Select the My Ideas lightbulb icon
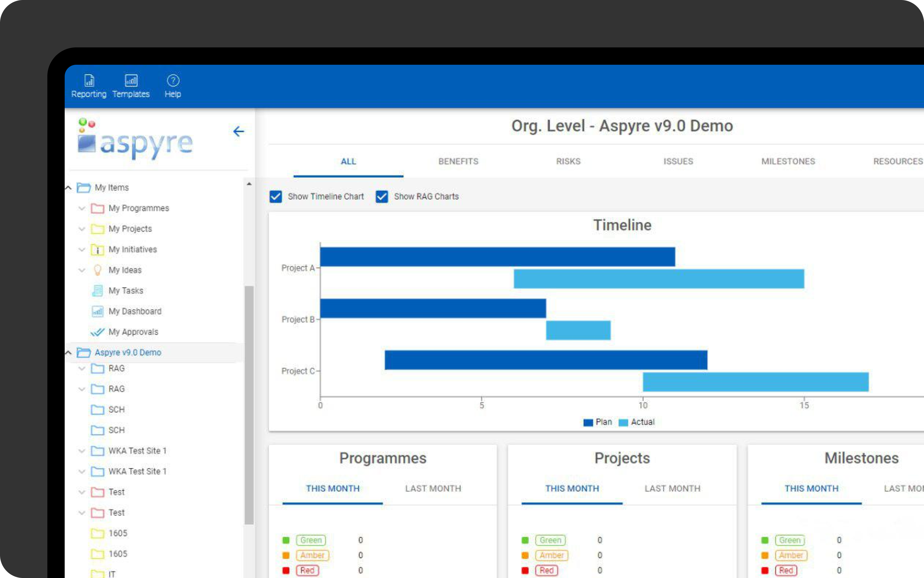 (x=97, y=270)
